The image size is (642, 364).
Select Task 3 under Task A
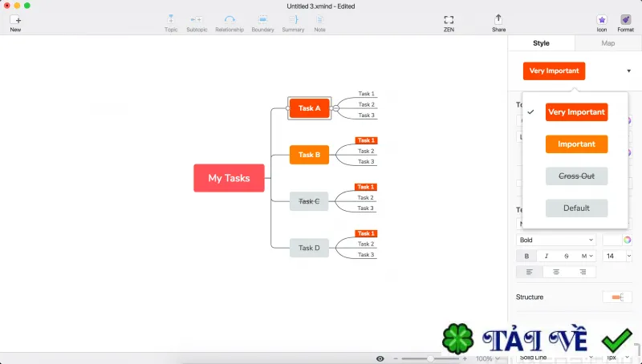point(367,115)
